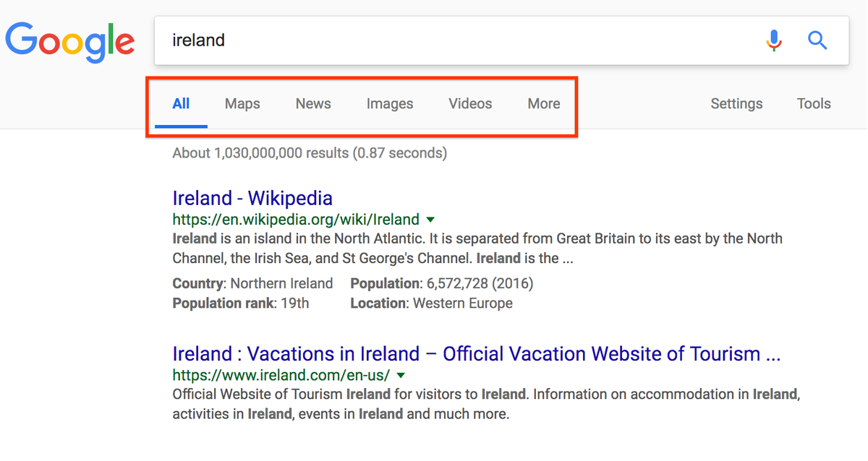
Task: Switch to the Maps tab
Action: 242,103
